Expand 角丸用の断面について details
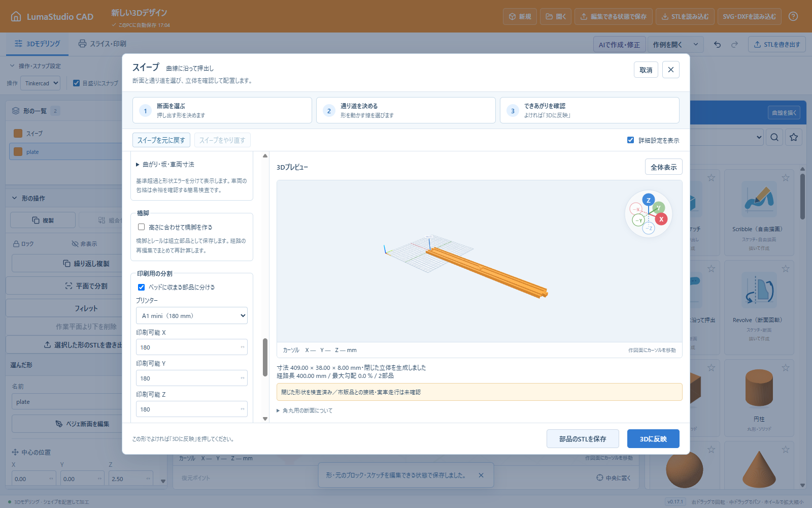Image resolution: width=812 pixels, height=508 pixels. tap(304, 410)
